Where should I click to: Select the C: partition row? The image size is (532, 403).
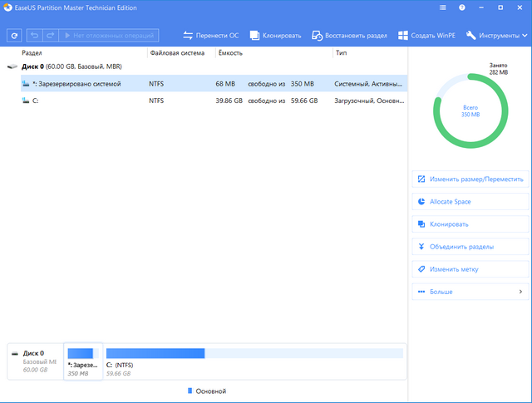click(34, 101)
